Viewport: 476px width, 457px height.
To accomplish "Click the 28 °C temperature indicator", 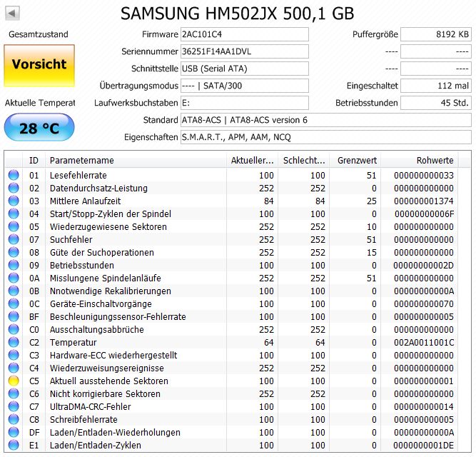I will [39, 128].
